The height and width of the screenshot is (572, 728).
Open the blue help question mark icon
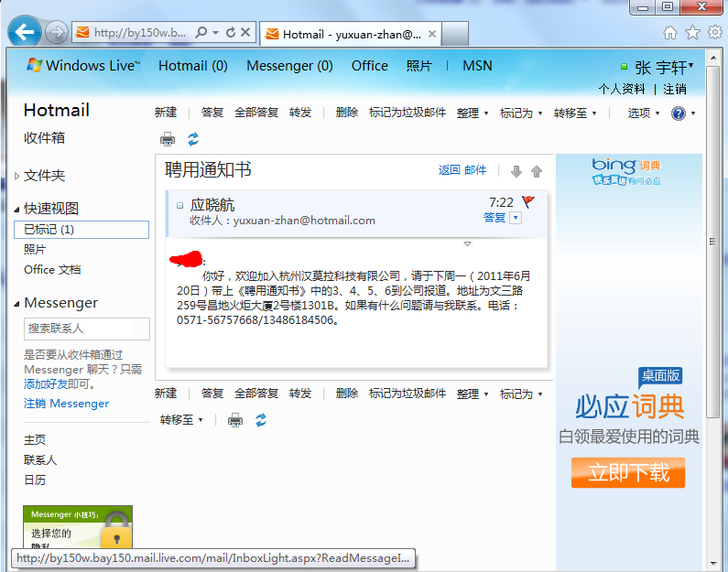pos(679,113)
